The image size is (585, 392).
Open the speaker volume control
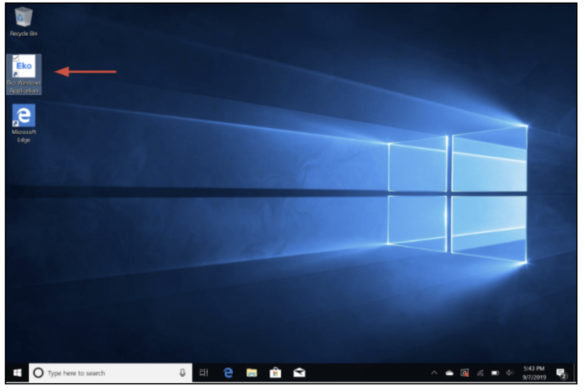[510, 373]
